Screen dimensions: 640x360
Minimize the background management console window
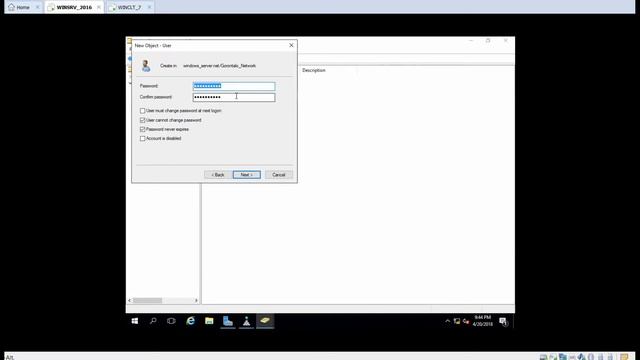point(471,41)
